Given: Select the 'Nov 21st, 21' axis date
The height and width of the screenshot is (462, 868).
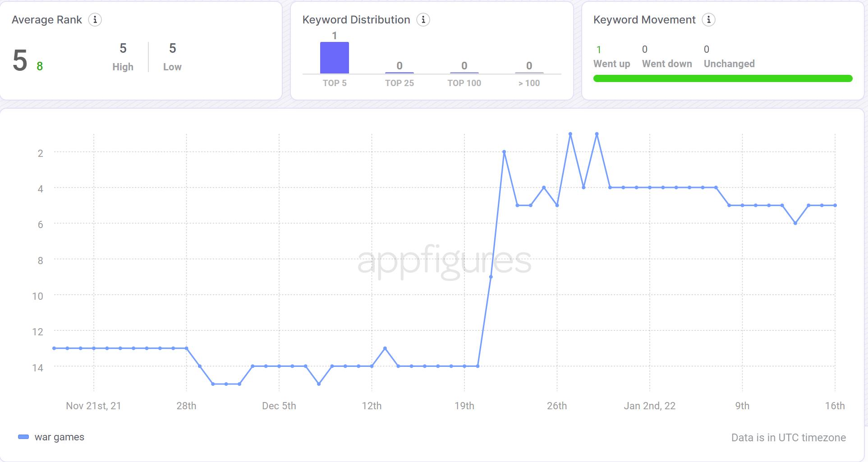Looking at the screenshot, I should pos(93,406).
